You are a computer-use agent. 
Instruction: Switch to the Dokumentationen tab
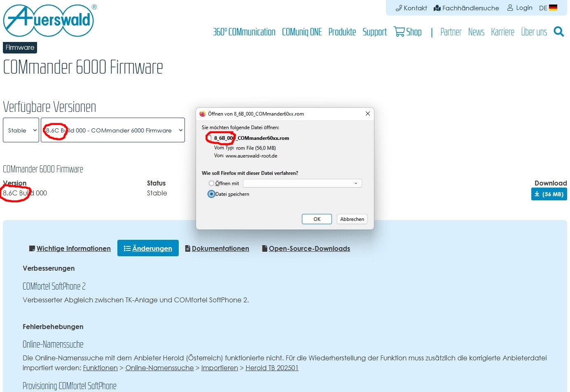click(x=217, y=248)
